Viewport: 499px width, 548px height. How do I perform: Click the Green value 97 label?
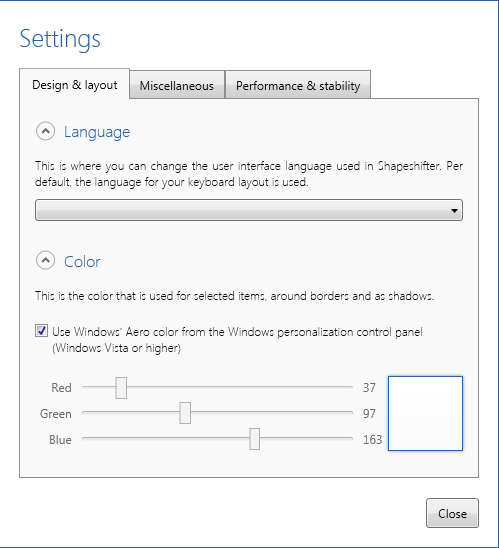tap(369, 413)
